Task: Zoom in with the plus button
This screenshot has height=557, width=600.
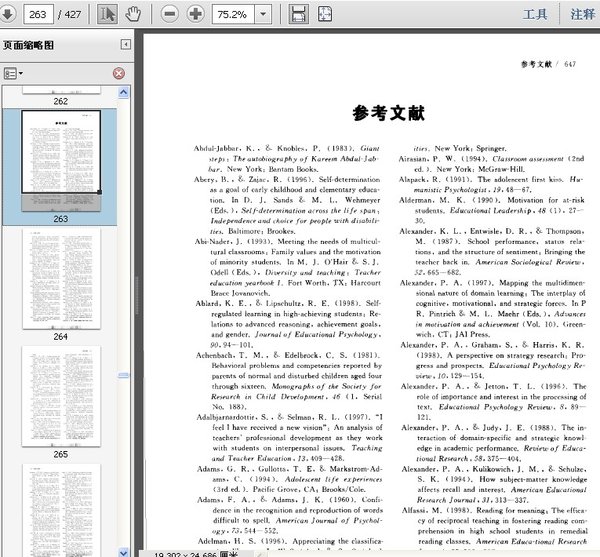Action: (195, 14)
